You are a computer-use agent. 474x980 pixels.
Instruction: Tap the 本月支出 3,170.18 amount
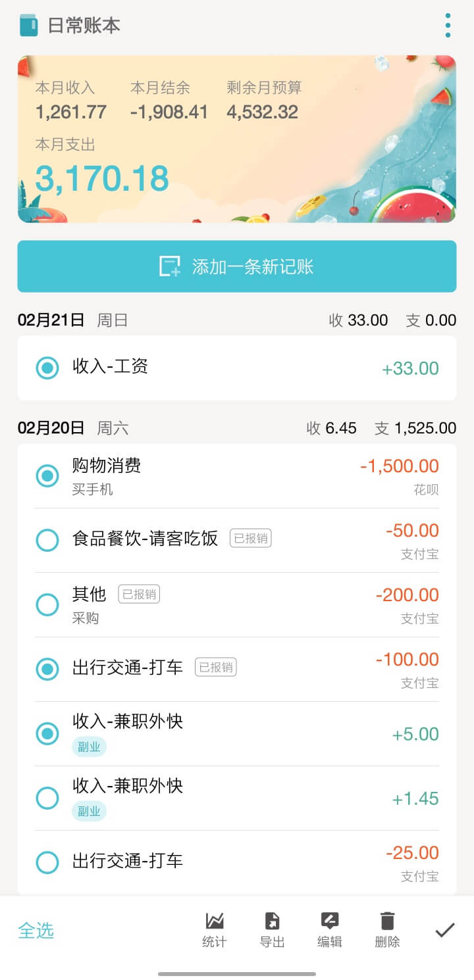tap(102, 178)
